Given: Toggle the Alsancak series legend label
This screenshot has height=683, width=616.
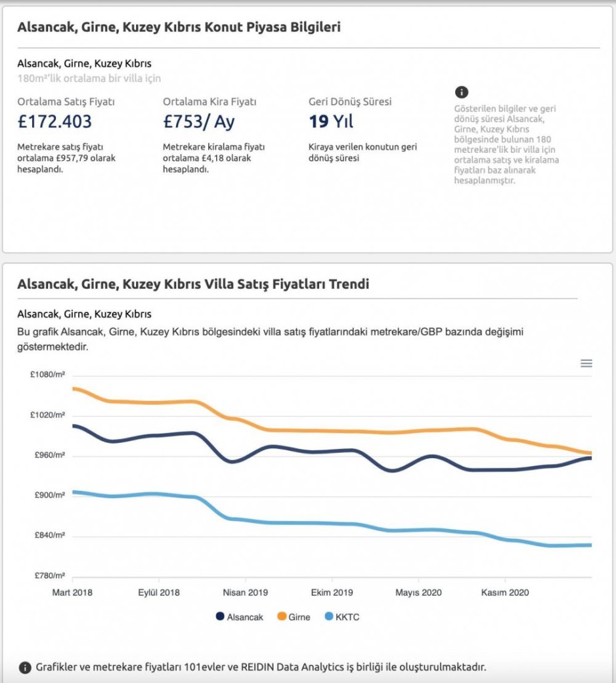Looking at the screenshot, I should 245,617.
